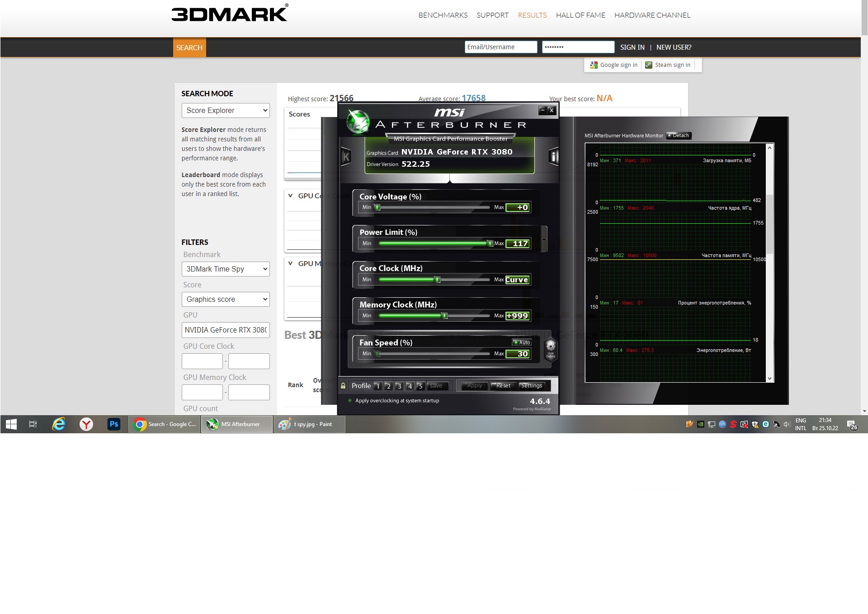Go to the BENCHMARKS menu item
This screenshot has height=614, width=868.
(443, 15)
